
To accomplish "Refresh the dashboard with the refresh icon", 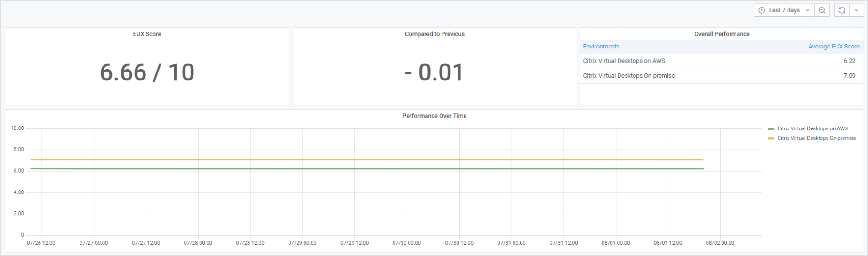I will point(842,10).
